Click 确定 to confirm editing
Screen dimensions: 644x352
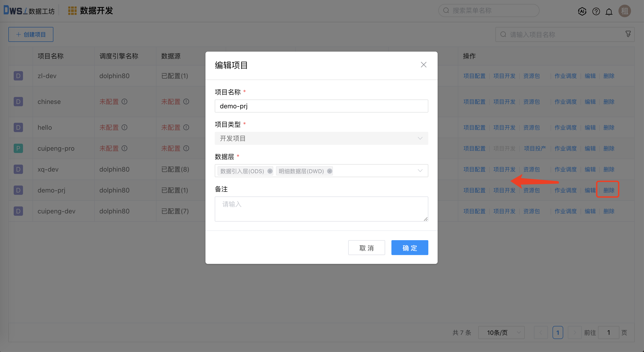click(410, 248)
